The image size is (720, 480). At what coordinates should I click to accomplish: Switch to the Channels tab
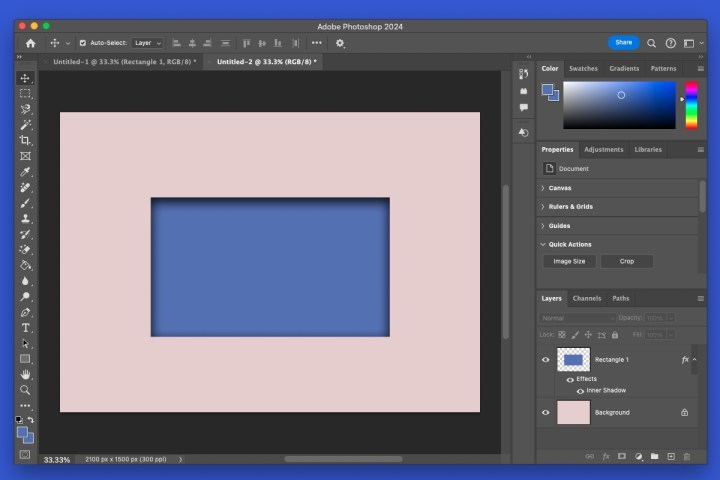[x=587, y=298]
